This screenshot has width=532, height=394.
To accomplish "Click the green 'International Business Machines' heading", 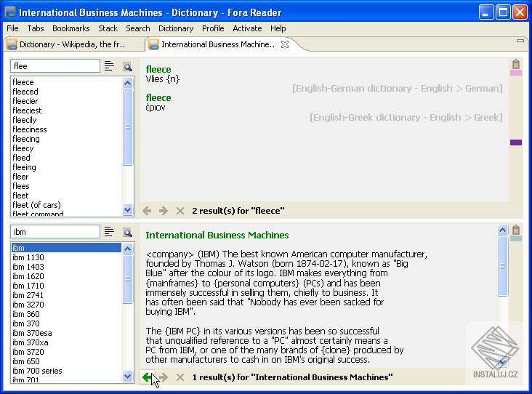I will pyautogui.click(x=217, y=236).
